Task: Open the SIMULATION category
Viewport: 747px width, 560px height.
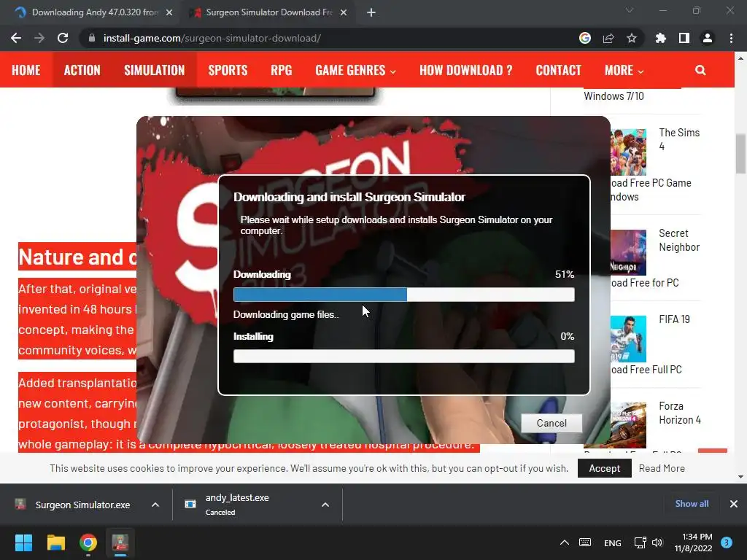Action: pos(155,70)
